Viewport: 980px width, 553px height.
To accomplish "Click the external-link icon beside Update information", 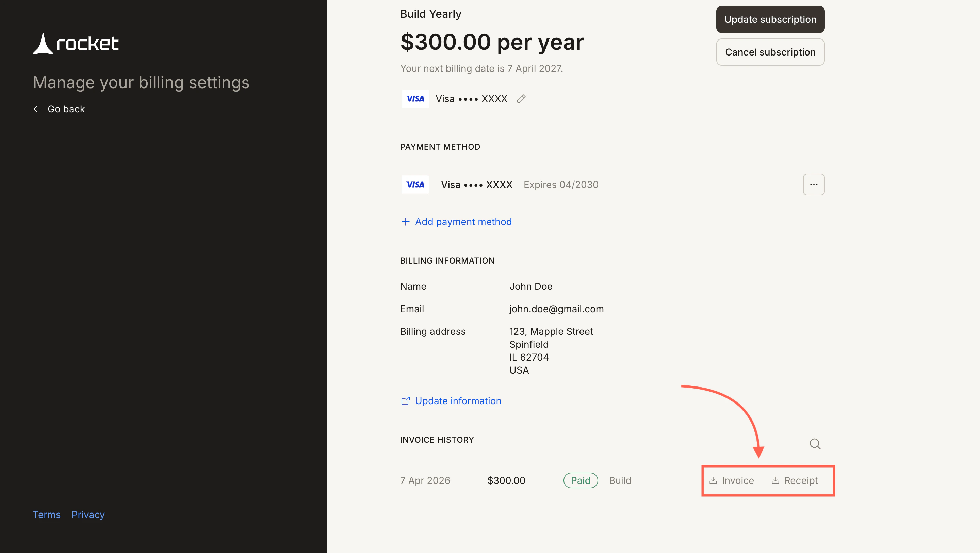I will 406,401.
